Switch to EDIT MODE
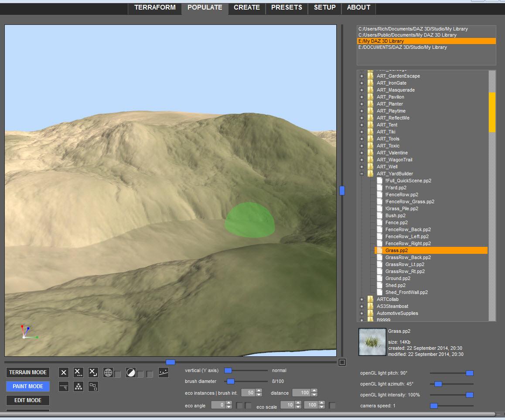The image size is (505, 420). pyautogui.click(x=28, y=400)
